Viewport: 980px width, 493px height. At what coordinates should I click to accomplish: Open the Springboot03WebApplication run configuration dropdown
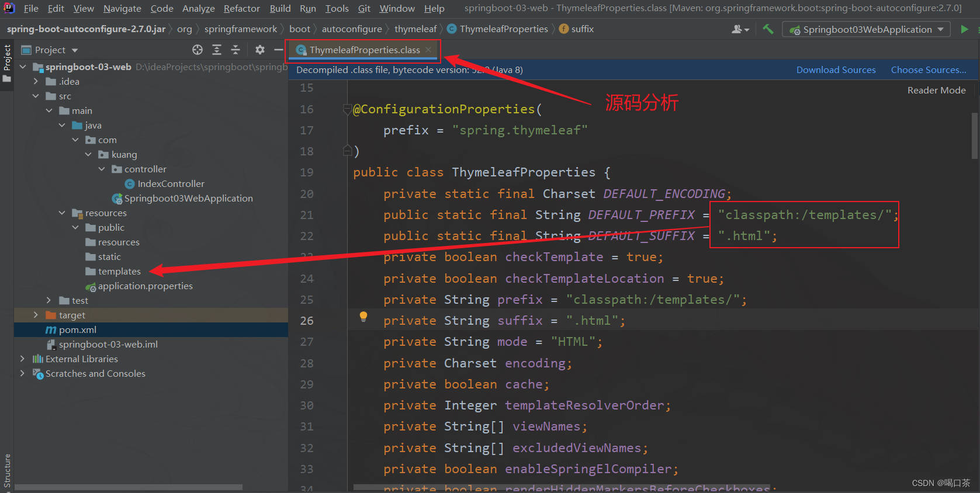pos(866,29)
